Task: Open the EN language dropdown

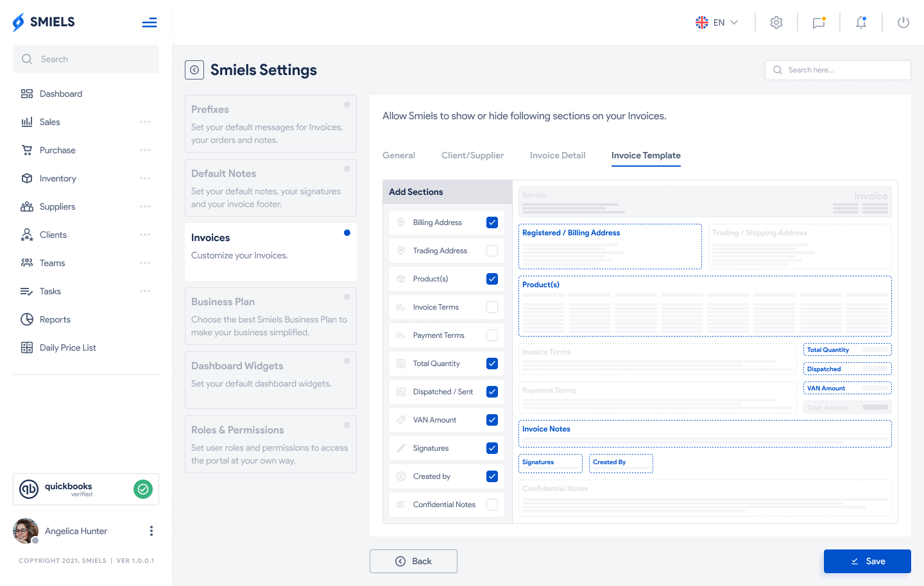Action: pyautogui.click(x=717, y=22)
